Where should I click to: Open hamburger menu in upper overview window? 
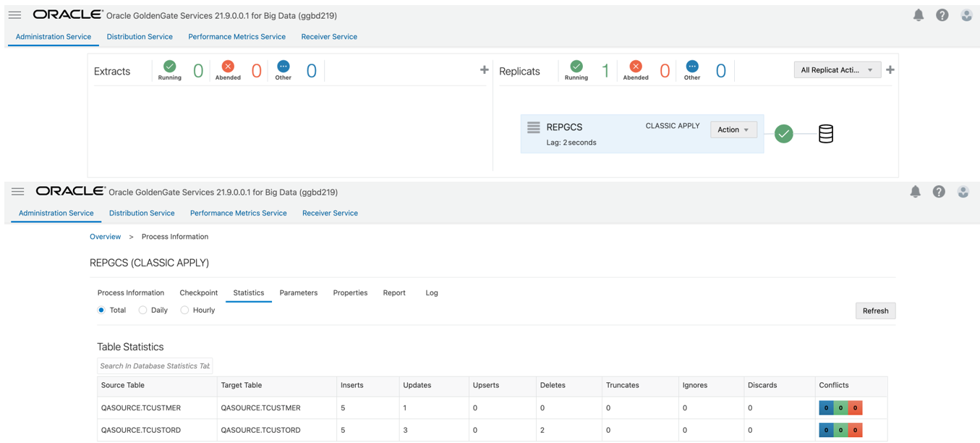[x=14, y=14]
